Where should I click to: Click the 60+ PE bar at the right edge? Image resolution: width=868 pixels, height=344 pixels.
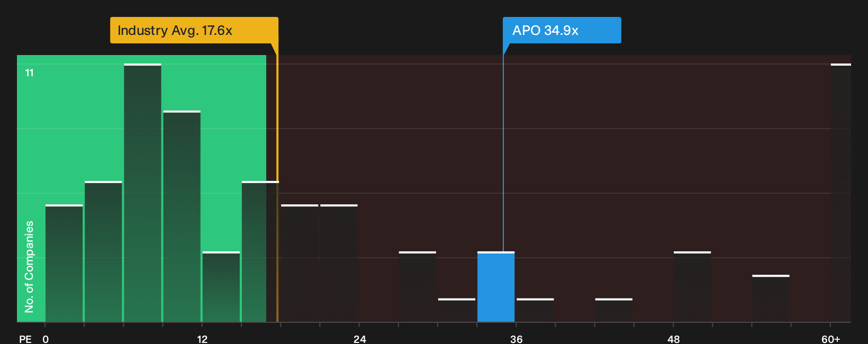[841, 193]
